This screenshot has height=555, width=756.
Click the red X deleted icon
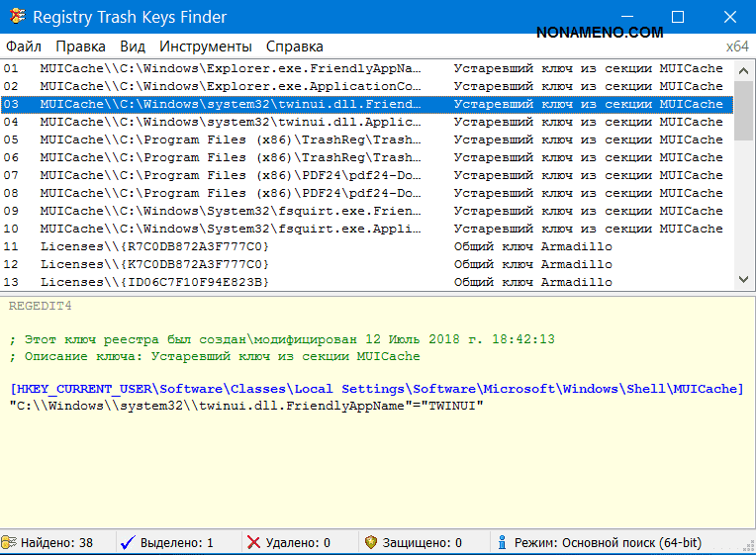click(x=254, y=543)
